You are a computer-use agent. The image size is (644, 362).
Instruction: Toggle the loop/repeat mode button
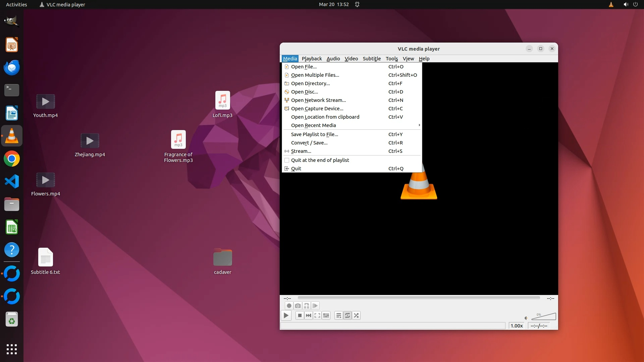pyautogui.click(x=347, y=315)
